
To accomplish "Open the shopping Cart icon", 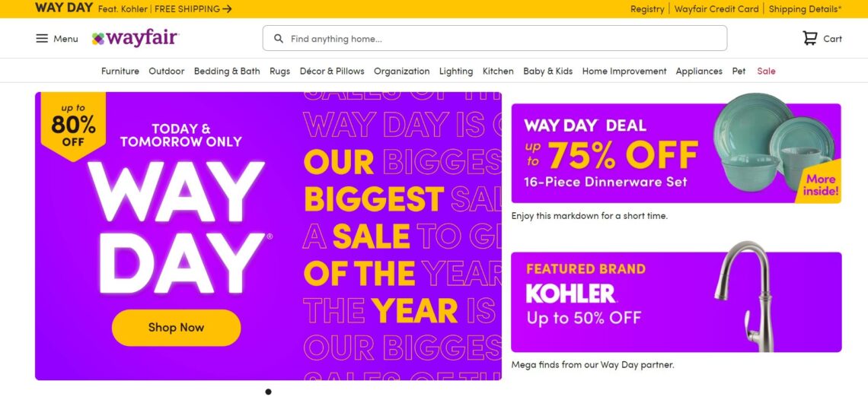I will (809, 39).
